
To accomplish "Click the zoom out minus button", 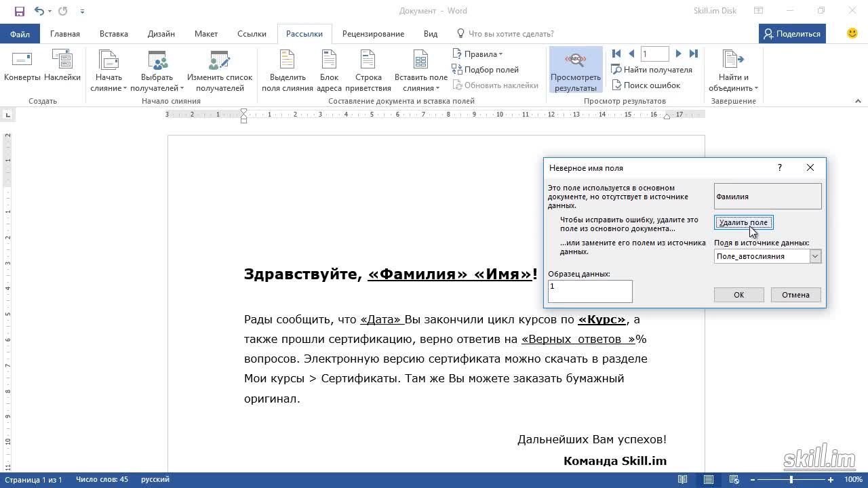I will point(752,480).
